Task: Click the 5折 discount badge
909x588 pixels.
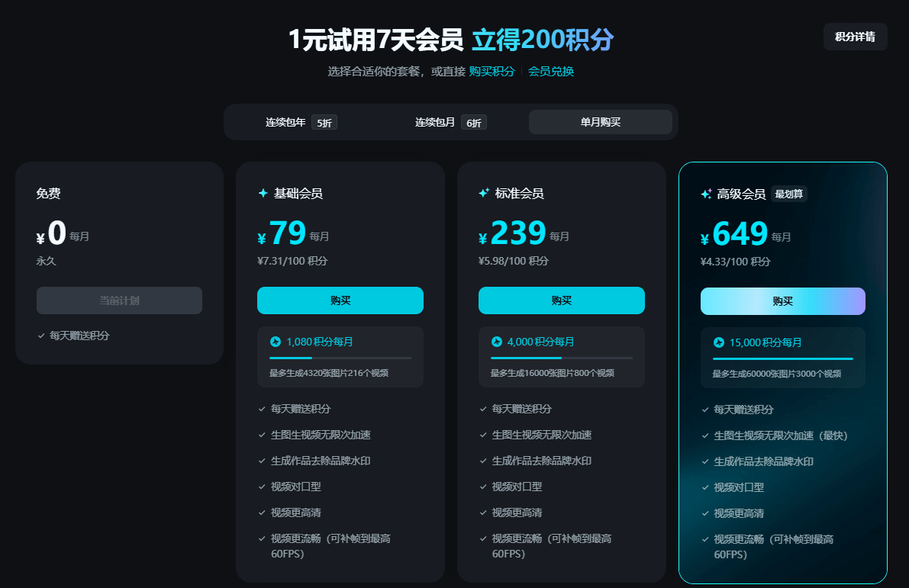Action: tap(324, 123)
